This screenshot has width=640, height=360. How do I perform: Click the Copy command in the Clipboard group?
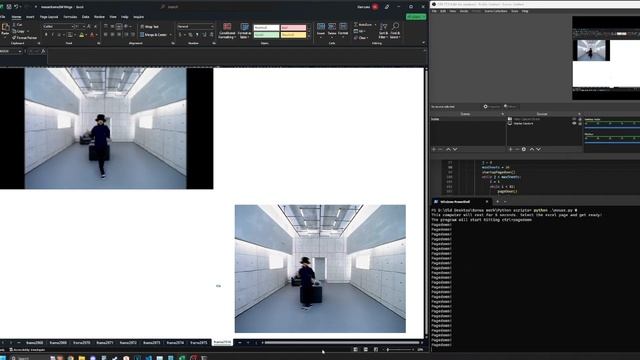(x=18, y=31)
